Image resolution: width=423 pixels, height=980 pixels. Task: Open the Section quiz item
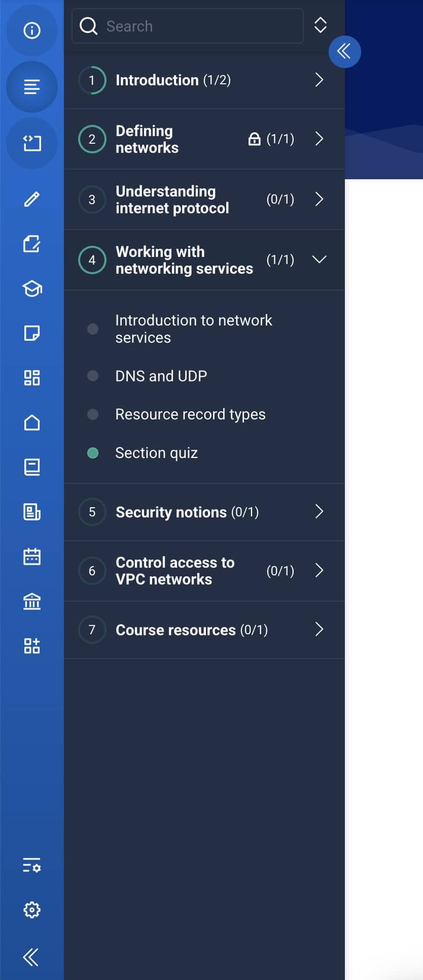click(156, 453)
